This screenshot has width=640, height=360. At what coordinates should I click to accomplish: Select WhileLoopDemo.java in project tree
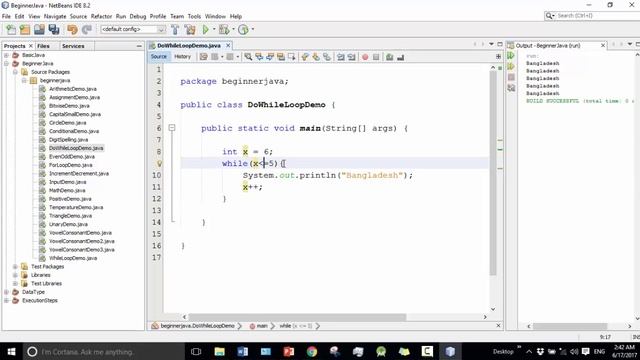(73, 258)
